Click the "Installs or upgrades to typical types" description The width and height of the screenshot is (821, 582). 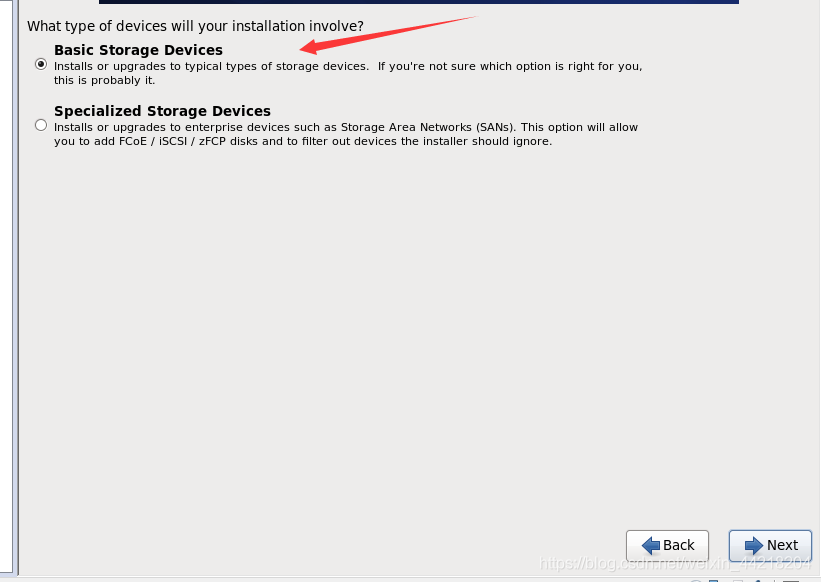tap(212, 66)
